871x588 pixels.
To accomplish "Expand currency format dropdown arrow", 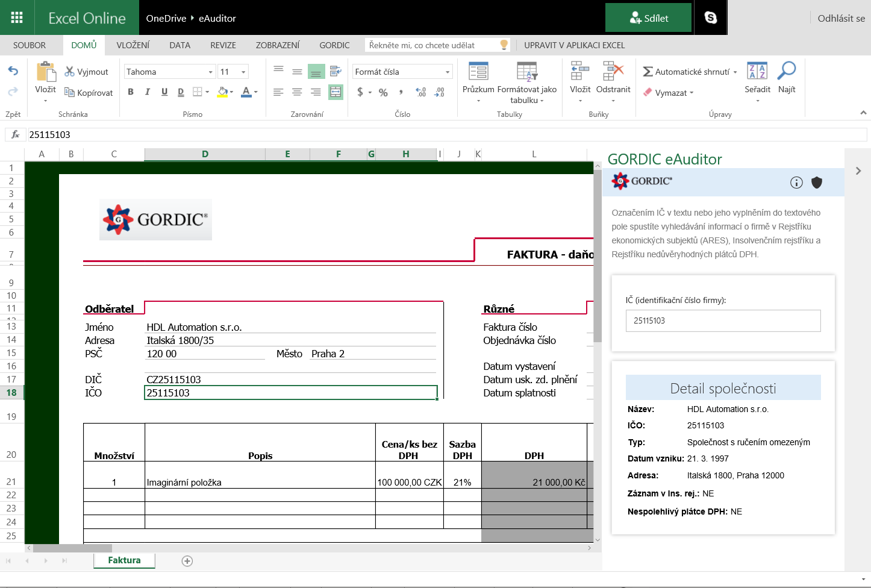I will [369, 92].
